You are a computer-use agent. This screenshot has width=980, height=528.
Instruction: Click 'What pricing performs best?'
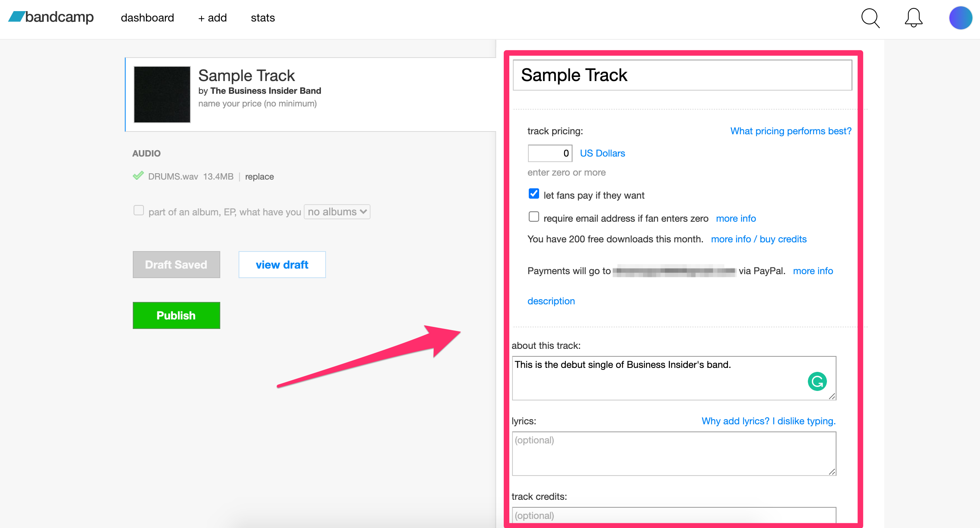tap(790, 131)
